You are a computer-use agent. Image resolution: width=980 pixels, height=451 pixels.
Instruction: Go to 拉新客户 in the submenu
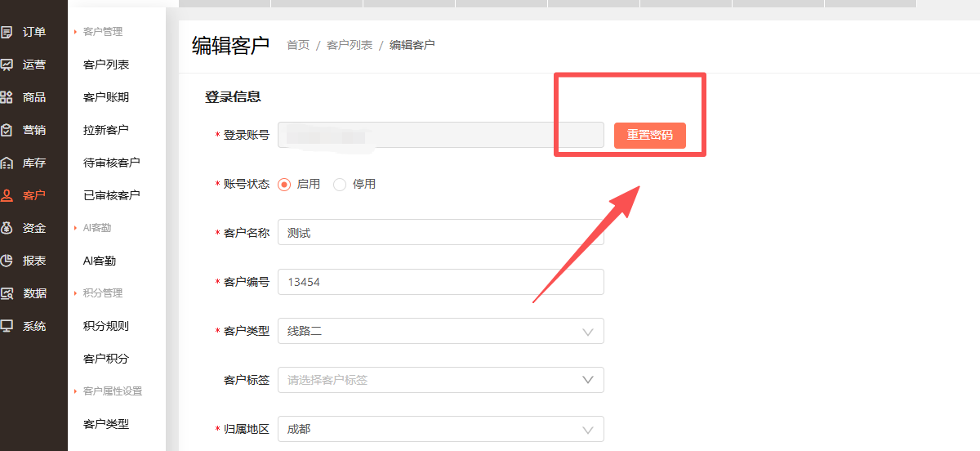[106, 130]
